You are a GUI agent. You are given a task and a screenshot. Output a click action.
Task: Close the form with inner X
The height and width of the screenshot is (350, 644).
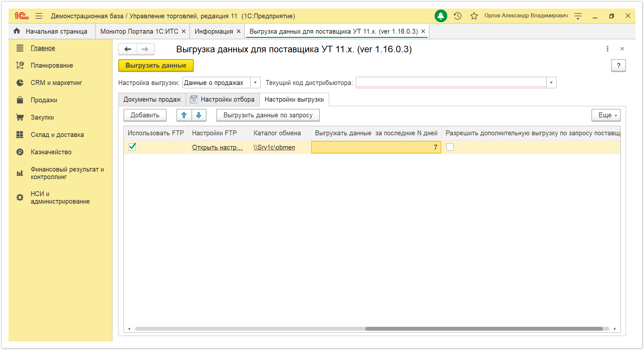pos(622,49)
